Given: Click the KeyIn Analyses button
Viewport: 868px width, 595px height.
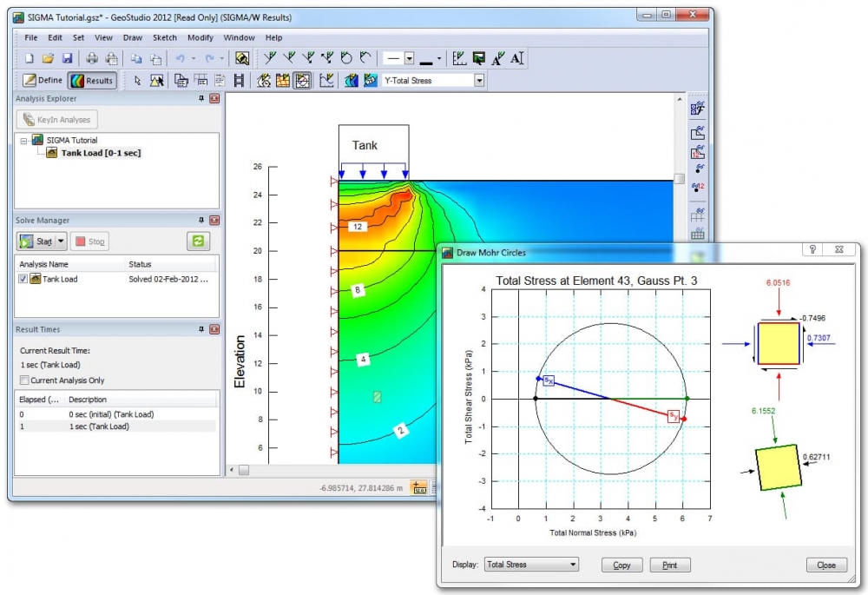Looking at the screenshot, I should [x=57, y=120].
